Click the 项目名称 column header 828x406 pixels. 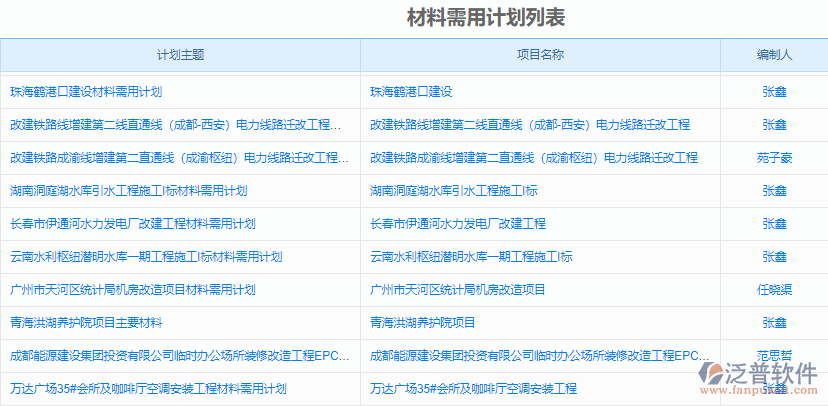(x=540, y=55)
